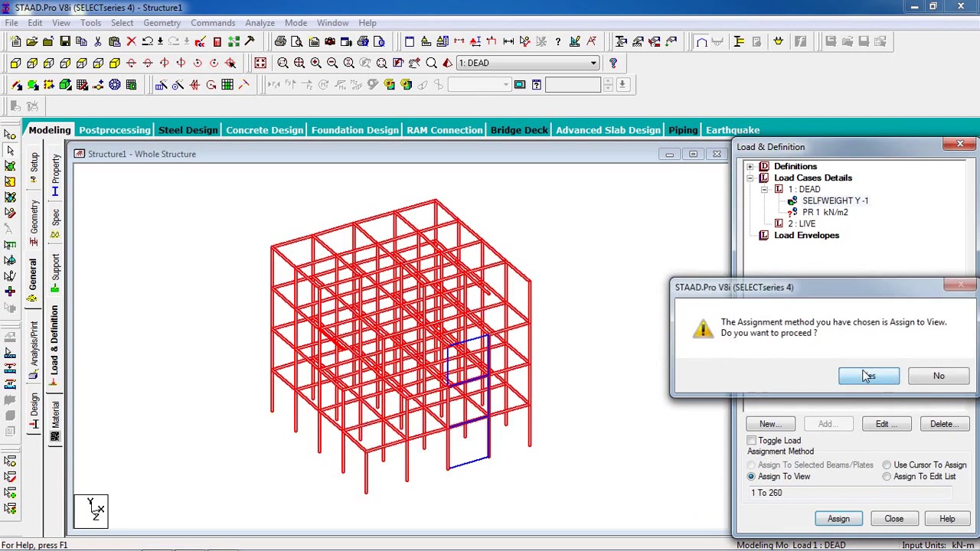This screenshot has height=551, width=980.
Task: Click the Structure Wizard circular icon
Action: click(115, 84)
